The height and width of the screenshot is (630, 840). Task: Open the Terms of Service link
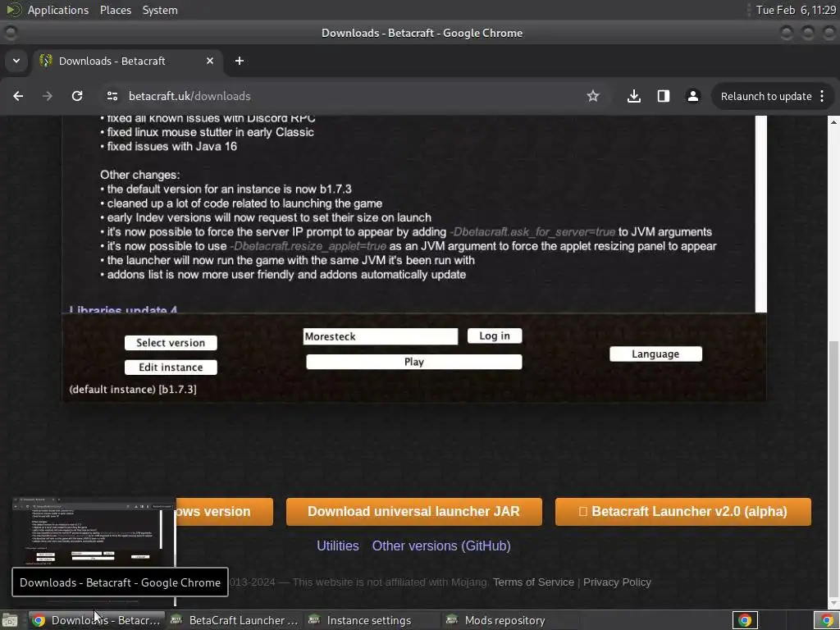pyautogui.click(x=533, y=582)
